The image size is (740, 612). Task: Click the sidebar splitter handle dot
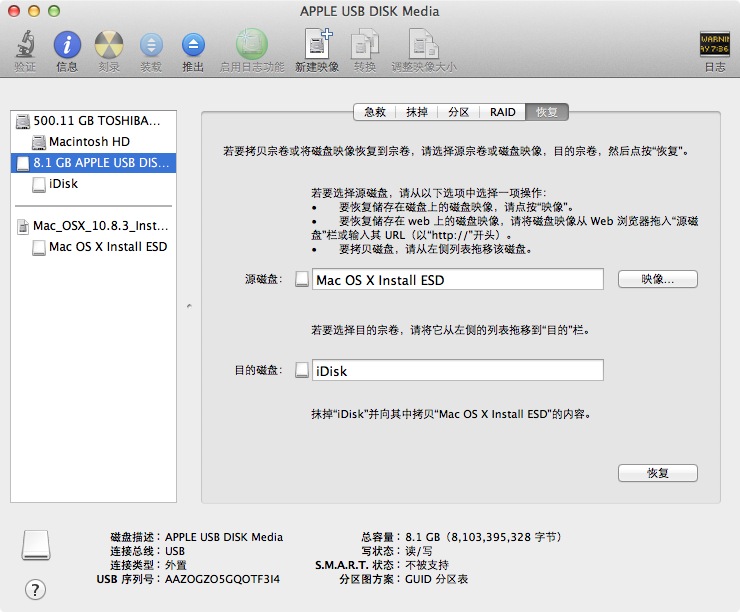click(189, 306)
